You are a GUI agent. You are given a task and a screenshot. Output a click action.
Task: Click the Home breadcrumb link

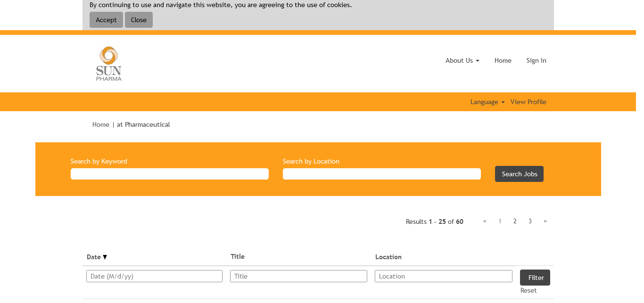[100, 124]
